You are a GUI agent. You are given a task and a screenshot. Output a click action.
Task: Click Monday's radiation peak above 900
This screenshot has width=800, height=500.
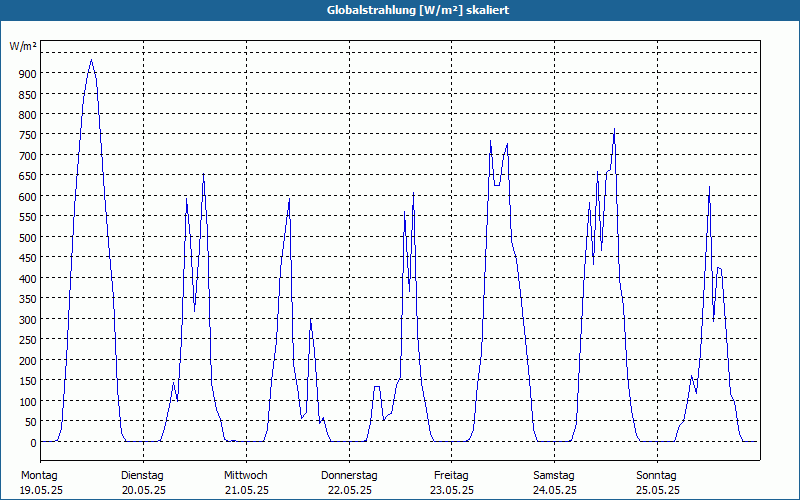91,60
